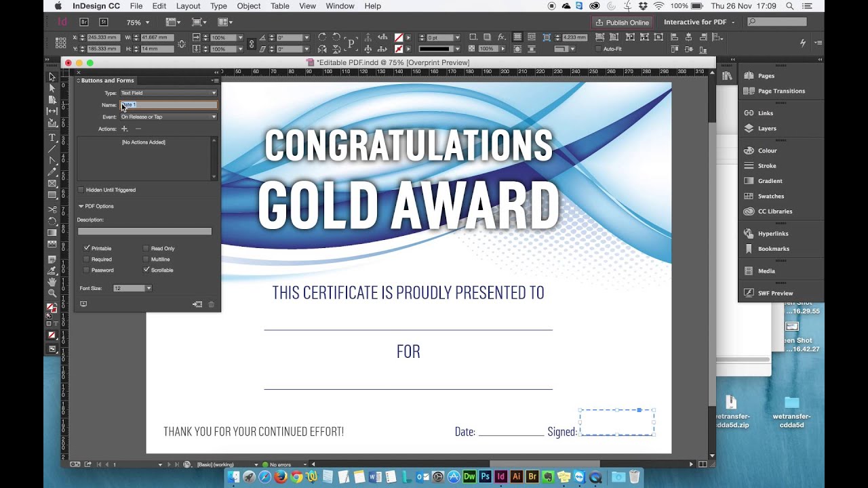
Task: Open the SWF Preview panel
Action: 775,293
